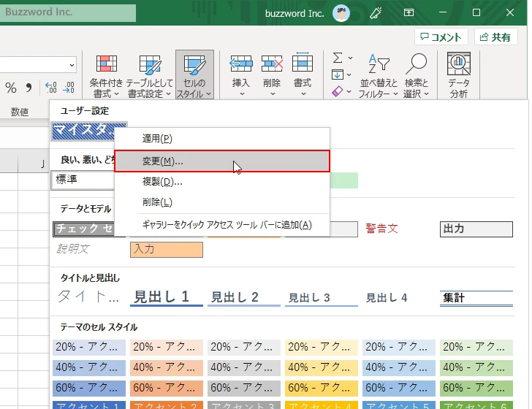This screenshot has width=532, height=409.
Task: Apply the 入力 cell style
Action: (x=167, y=250)
